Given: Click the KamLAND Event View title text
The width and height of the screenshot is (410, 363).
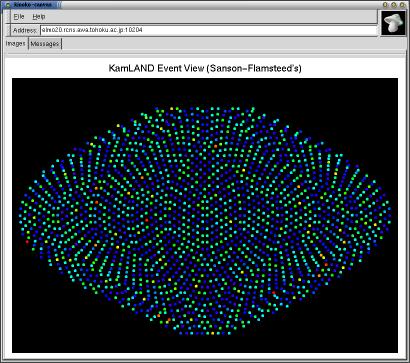Looking at the screenshot, I should click(205, 68).
